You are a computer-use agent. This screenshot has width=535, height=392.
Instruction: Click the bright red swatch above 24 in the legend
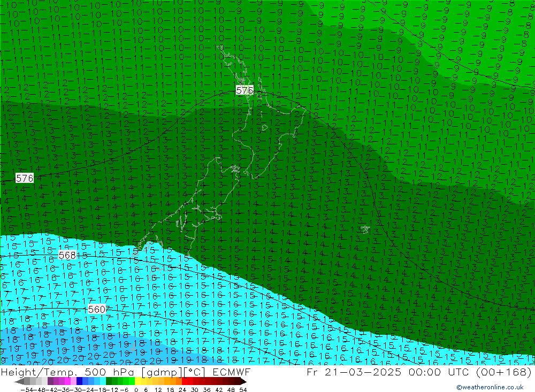185,381
